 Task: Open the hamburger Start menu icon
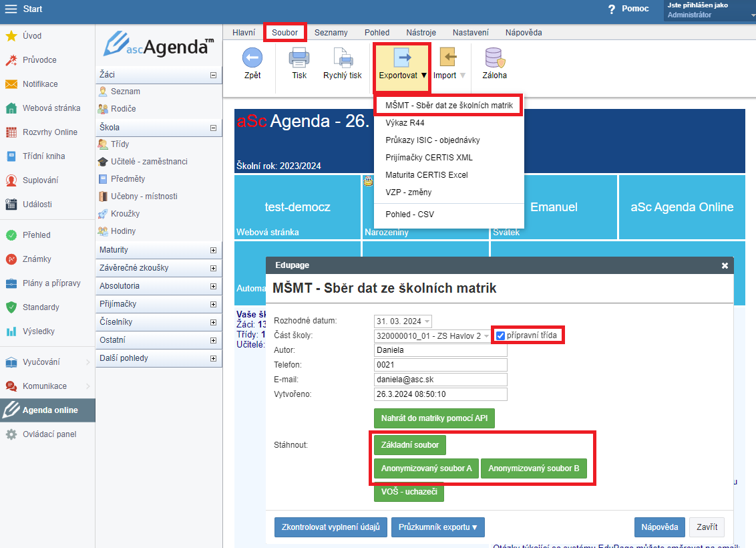tap(11, 9)
